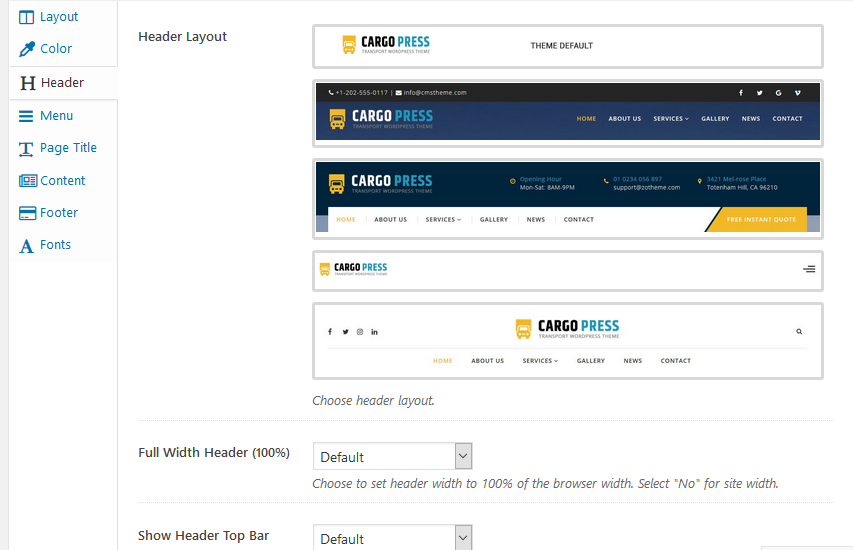Viewport: 853px width, 550px height.
Task: Open the Page Title settings tab
Action: 68,148
